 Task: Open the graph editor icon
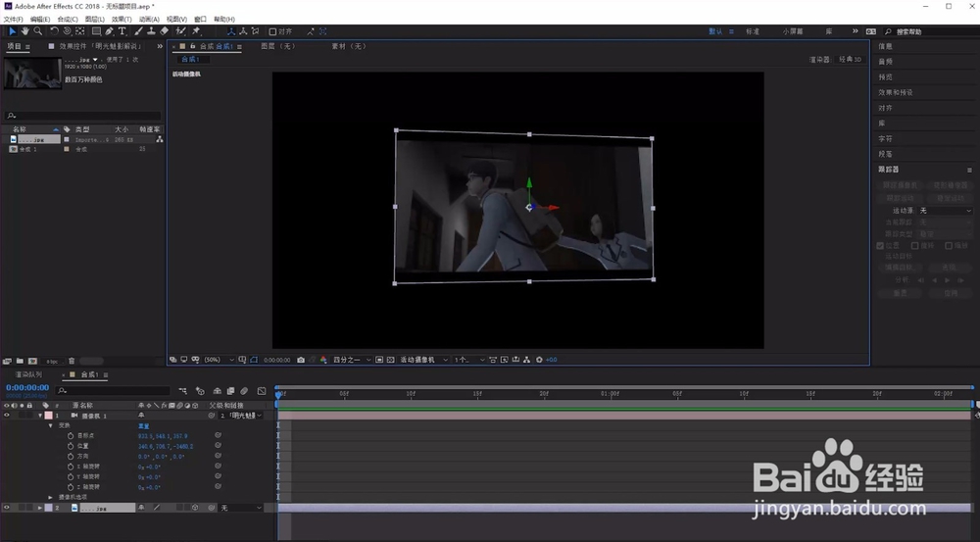(262, 391)
